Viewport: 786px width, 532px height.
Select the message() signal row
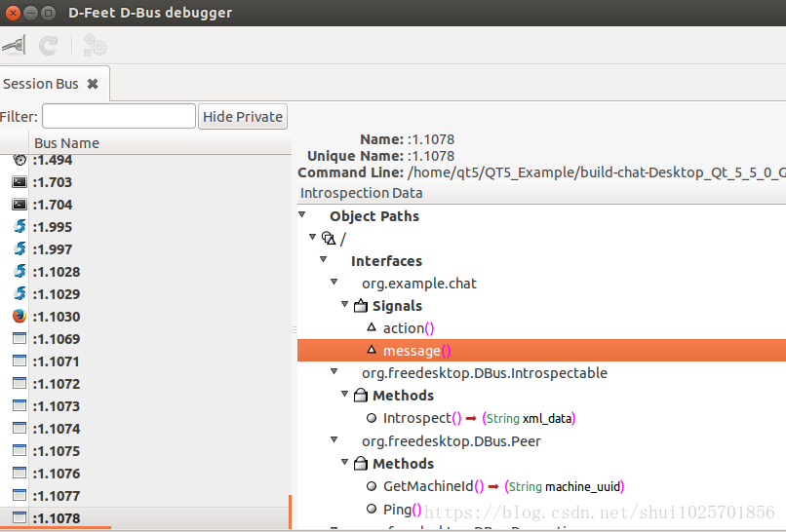541,350
